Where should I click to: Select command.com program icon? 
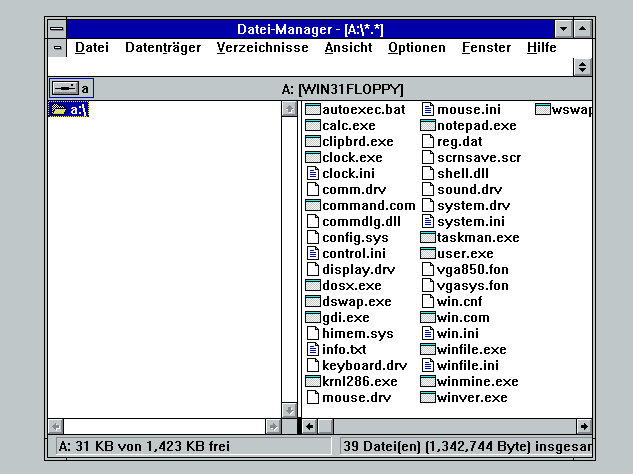click(x=313, y=206)
